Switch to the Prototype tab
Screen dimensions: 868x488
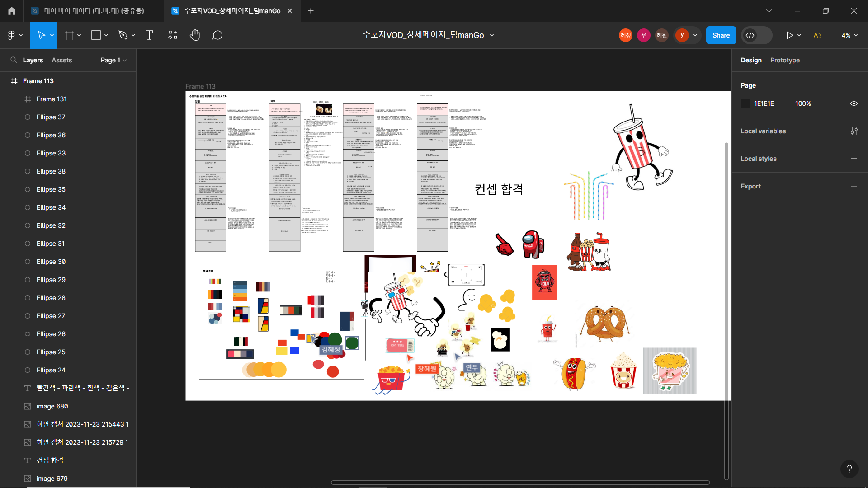coord(785,60)
